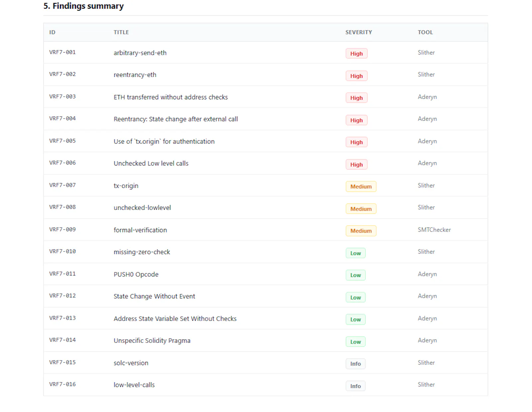
Task: Click the High badge in the VRF7-003 row
Action: pos(356,98)
